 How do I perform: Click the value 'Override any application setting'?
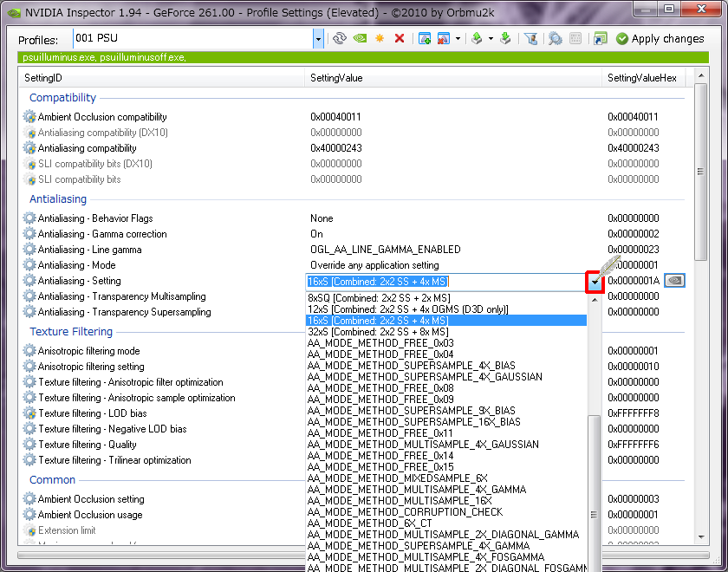click(x=374, y=265)
